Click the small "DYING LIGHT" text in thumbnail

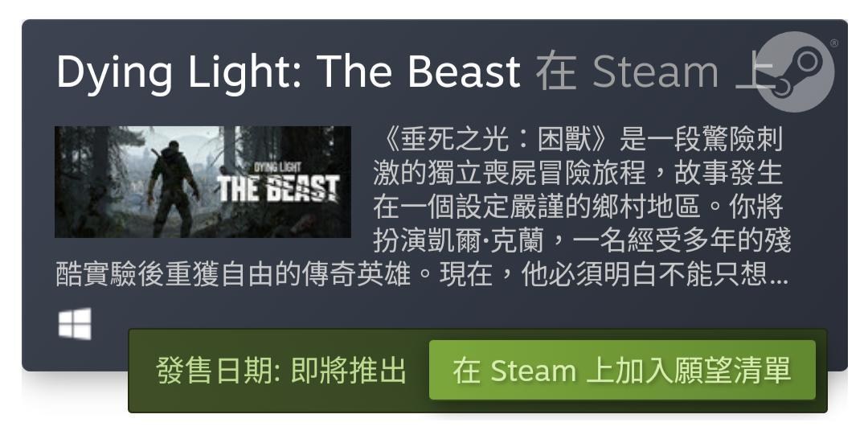277,166
